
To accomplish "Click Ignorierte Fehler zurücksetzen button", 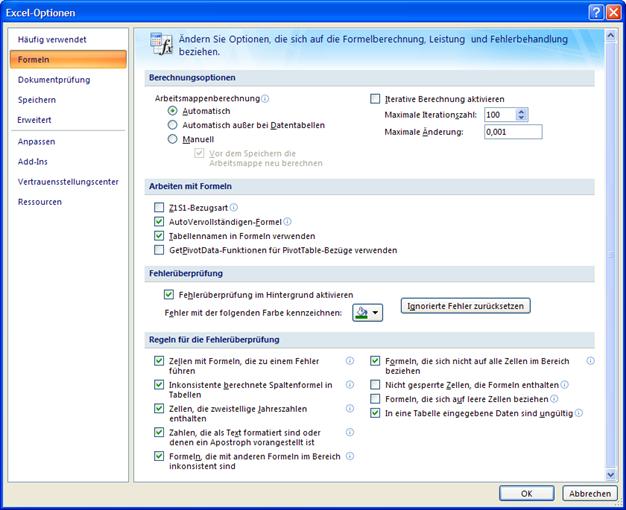I will pyautogui.click(x=465, y=305).
